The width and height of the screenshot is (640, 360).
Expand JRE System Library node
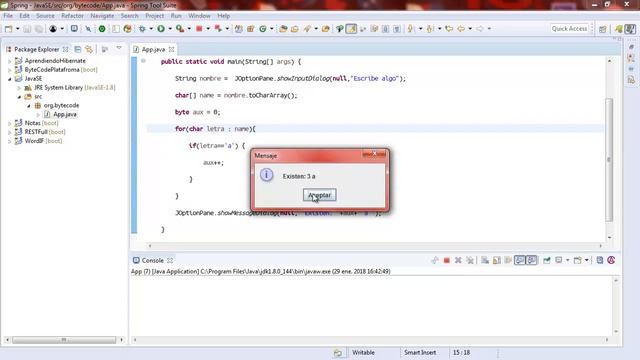tap(19, 88)
